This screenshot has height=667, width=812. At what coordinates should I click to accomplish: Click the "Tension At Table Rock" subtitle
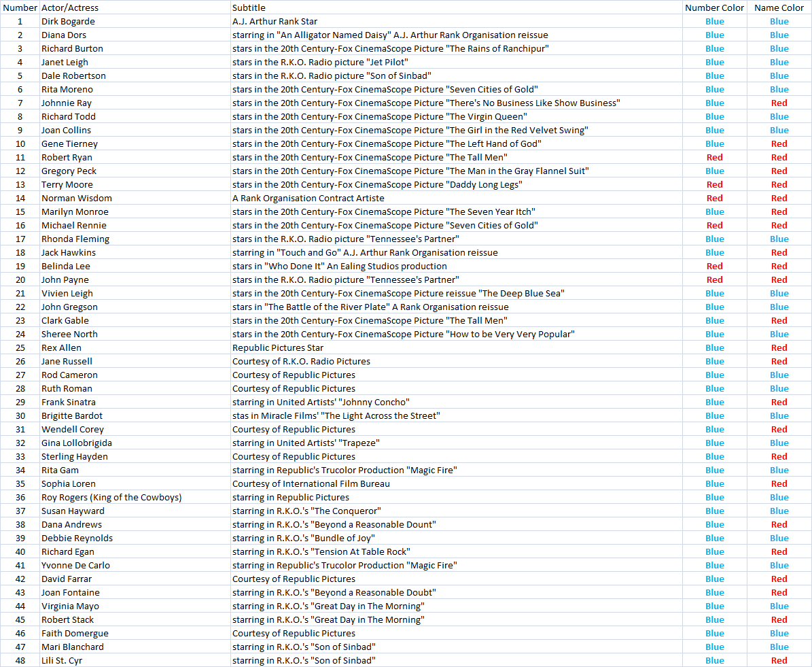coord(456,552)
